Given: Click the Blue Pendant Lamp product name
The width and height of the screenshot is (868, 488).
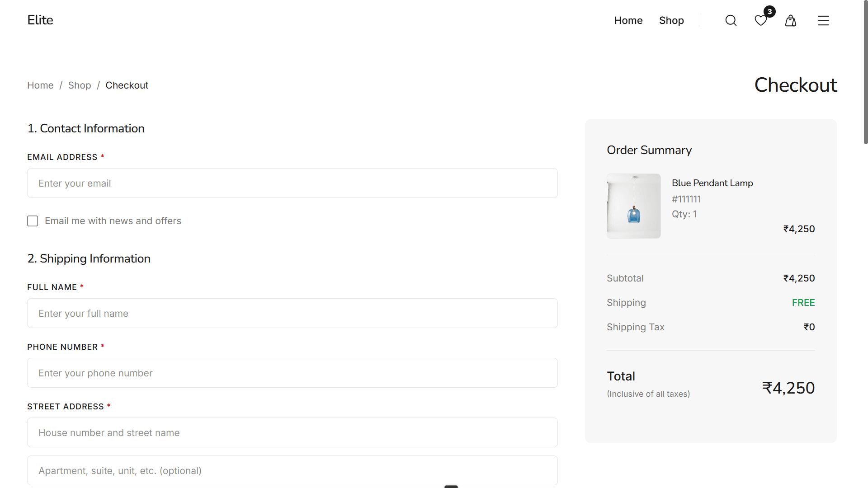Looking at the screenshot, I should coord(712,183).
